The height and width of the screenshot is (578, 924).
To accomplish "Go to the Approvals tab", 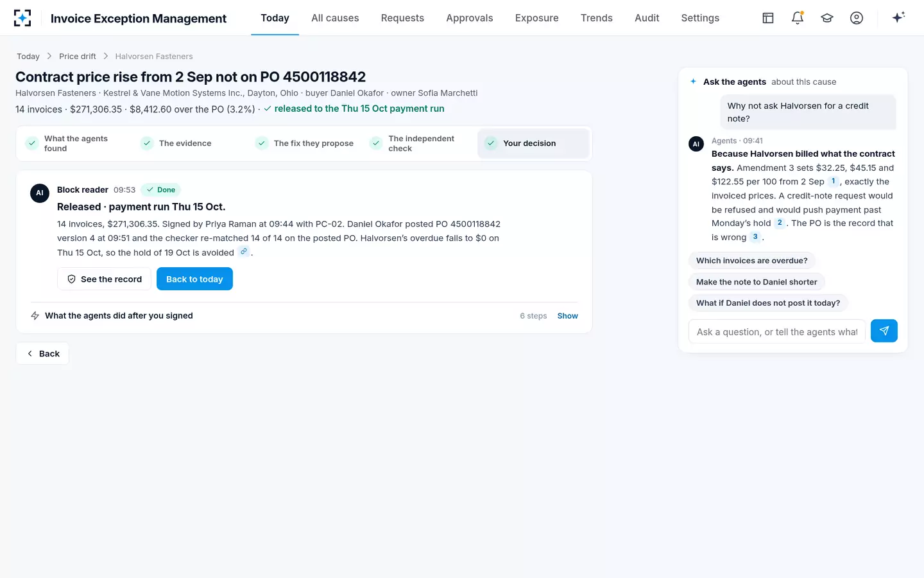I will [470, 18].
